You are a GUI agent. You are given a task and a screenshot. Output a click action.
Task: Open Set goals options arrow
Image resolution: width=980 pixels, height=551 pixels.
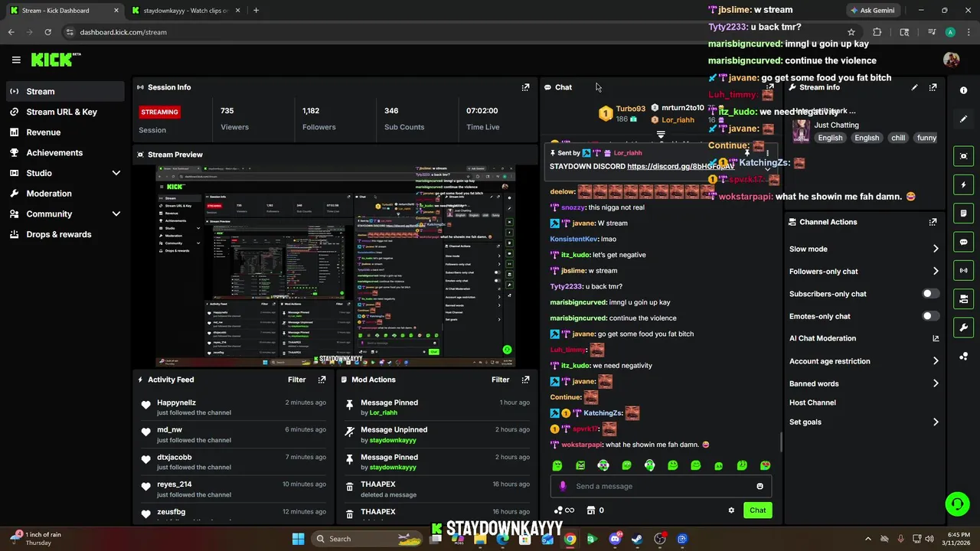[x=936, y=422]
